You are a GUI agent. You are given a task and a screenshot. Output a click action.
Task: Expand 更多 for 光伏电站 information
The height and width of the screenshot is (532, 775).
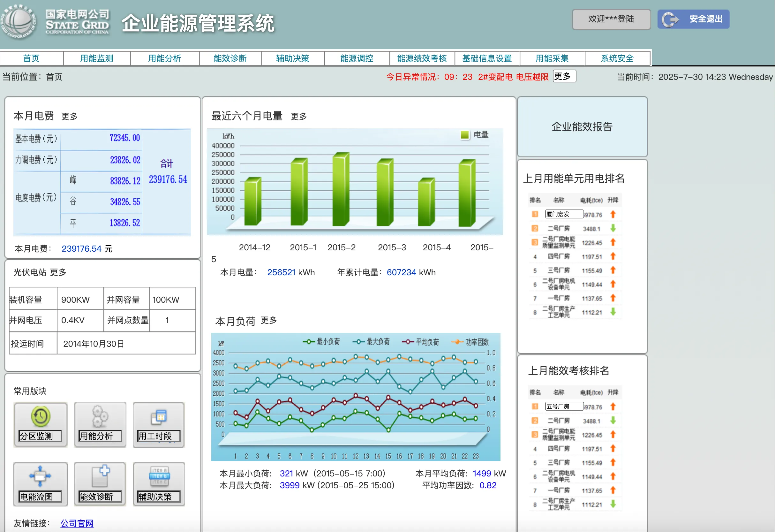click(58, 272)
